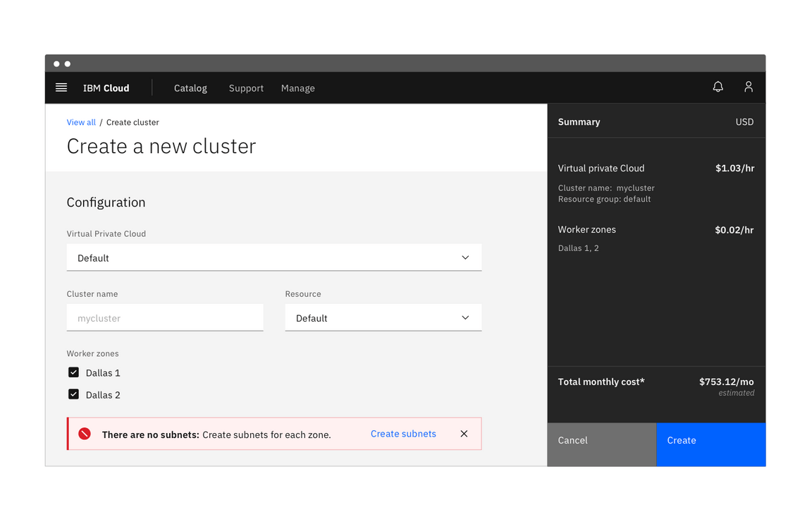The height and width of the screenshot is (524, 812).
Task: Open notifications via the bell icon
Action: (x=718, y=86)
